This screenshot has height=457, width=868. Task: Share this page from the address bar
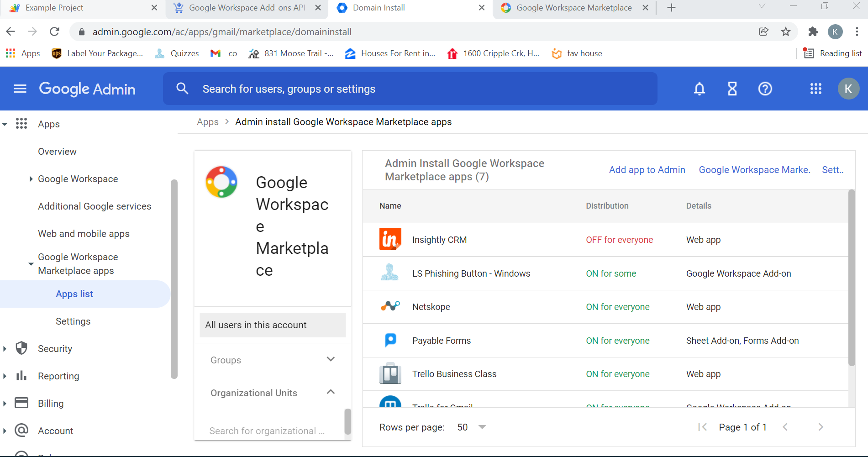pos(763,32)
